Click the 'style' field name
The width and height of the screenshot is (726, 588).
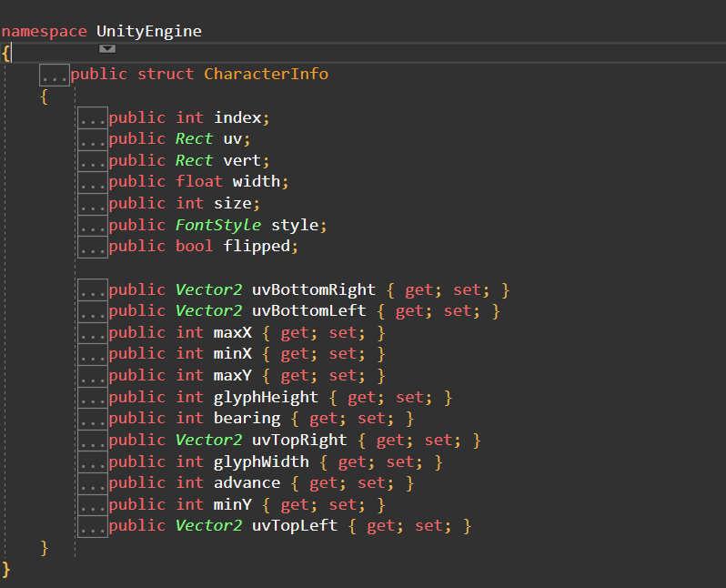point(295,225)
